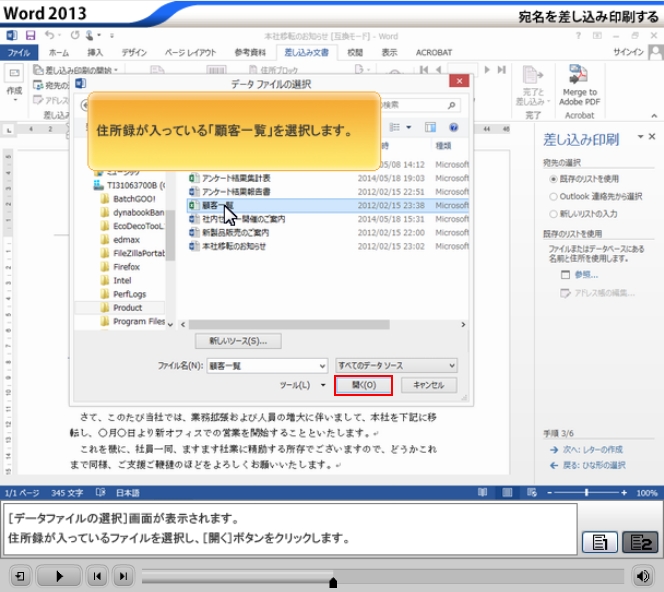The image size is (664, 592).
Task: Switch to the 参考資料 tab
Action: [250, 53]
